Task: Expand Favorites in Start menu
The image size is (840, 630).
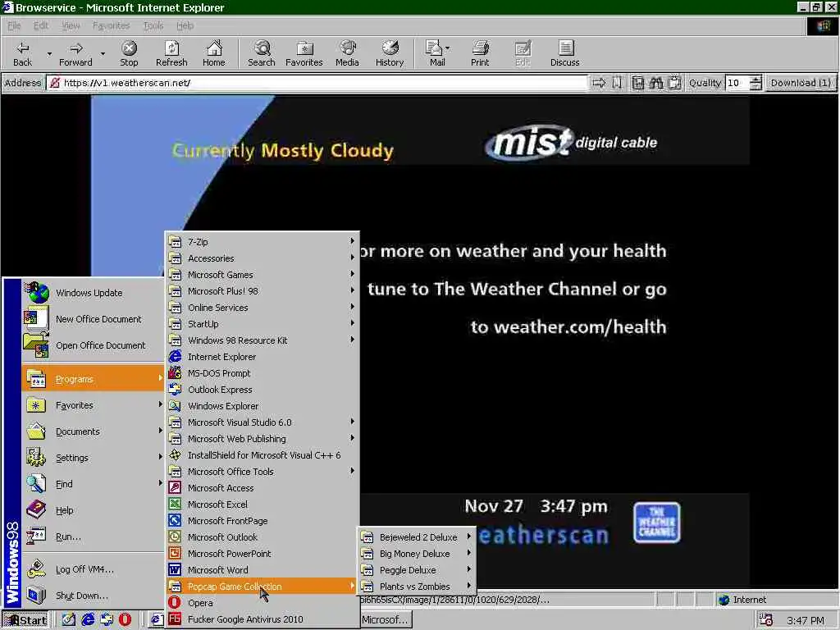Action: [94, 405]
